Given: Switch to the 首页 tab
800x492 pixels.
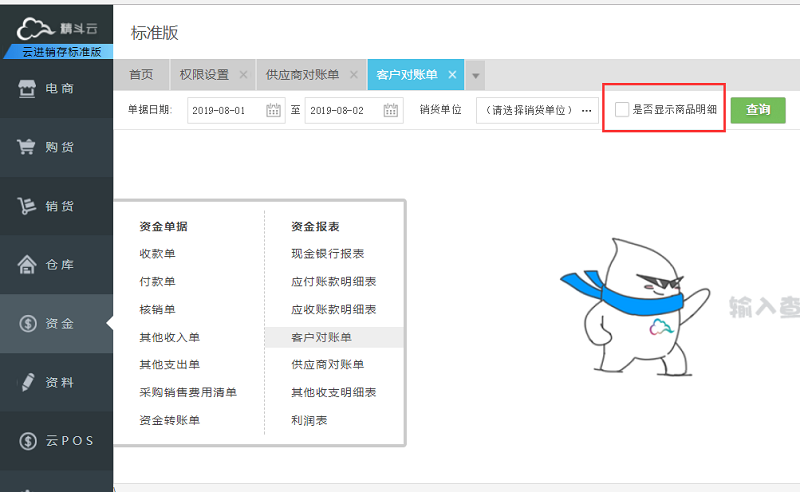Looking at the screenshot, I should pyautogui.click(x=141, y=75).
